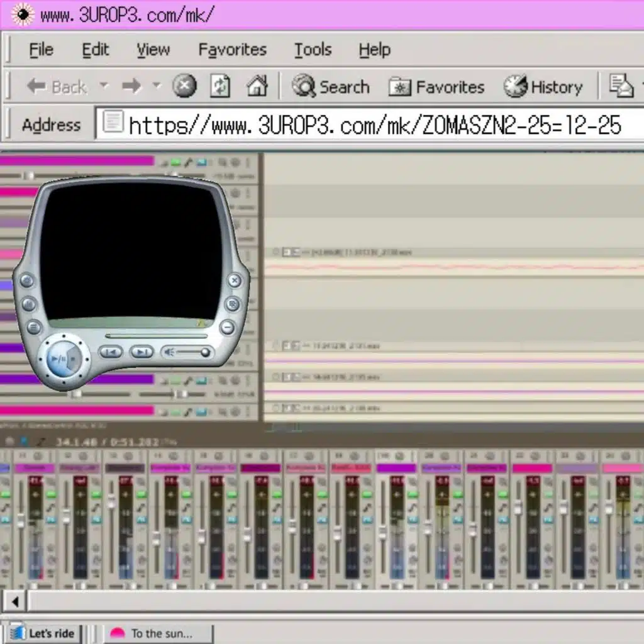
Task: Click the Mail icon in the toolbar
Action: click(x=621, y=86)
